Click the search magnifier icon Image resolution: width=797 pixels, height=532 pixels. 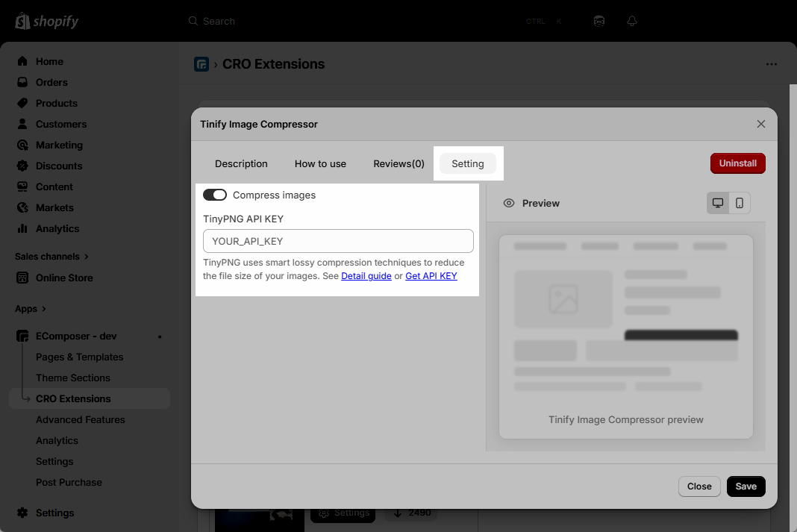193,21
